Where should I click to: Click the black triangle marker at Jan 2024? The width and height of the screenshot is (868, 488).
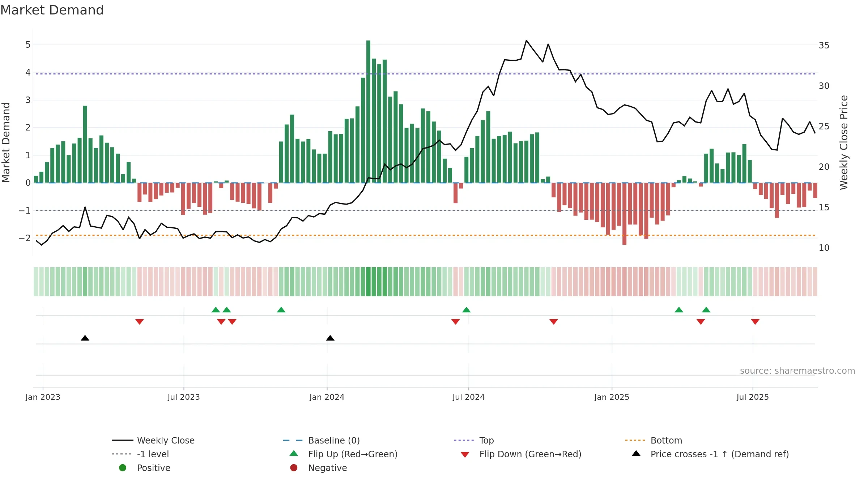point(330,338)
